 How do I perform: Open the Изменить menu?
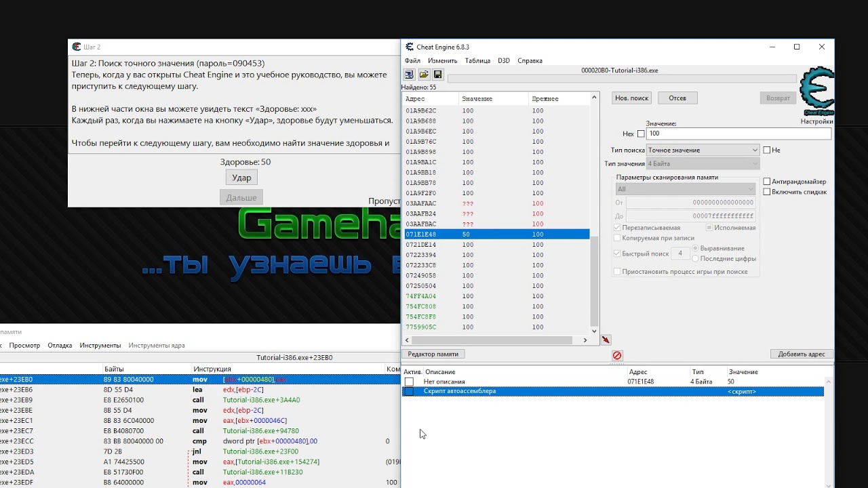click(x=443, y=60)
